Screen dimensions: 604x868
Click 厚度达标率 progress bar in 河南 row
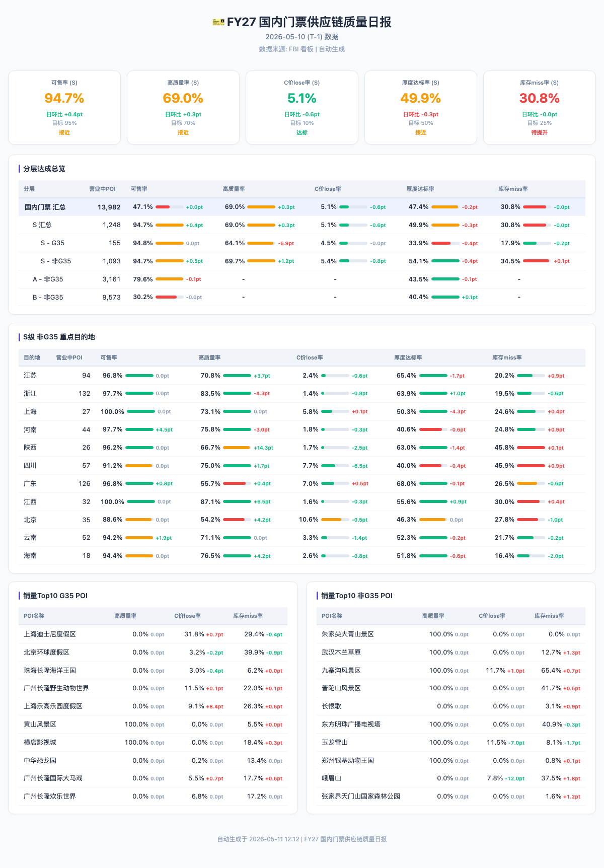coord(433,429)
